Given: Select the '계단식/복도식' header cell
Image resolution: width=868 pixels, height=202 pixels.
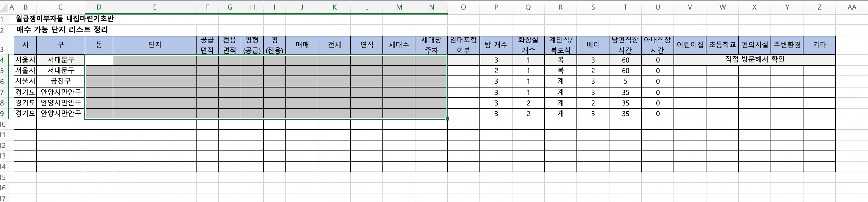Looking at the screenshot, I should pyautogui.click(x=560, y=45).
